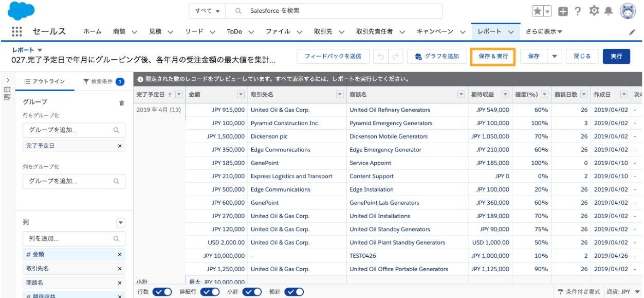
Task: Click the search icon in 列を追加 field
Action: pyautogui.click(x=117, y=239)
